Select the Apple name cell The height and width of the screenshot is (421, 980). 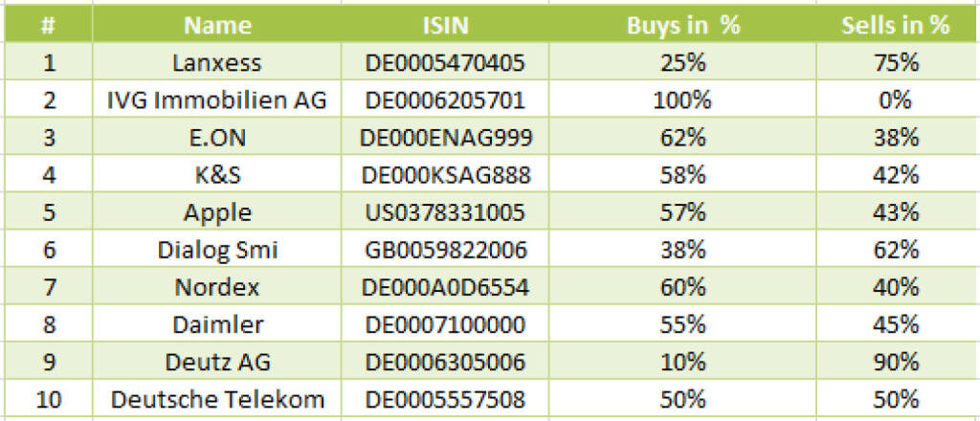(x=217, y=212)
